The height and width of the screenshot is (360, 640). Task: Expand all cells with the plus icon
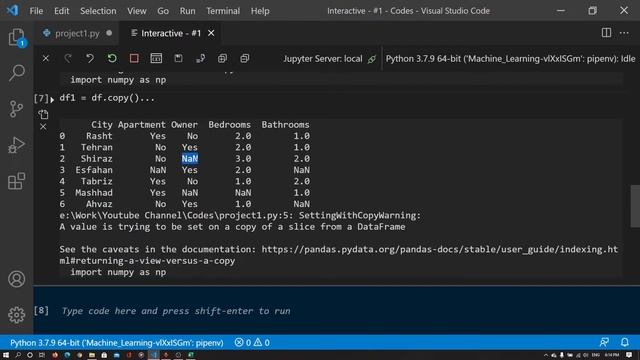click(x=222, y=58)
